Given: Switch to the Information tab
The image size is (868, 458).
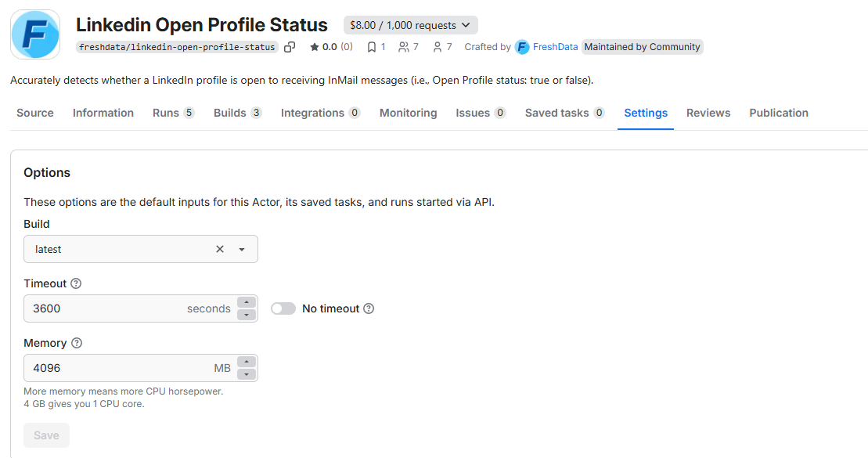Looking at the screenshot, I should pyautogui.click(x=103, y=113).
